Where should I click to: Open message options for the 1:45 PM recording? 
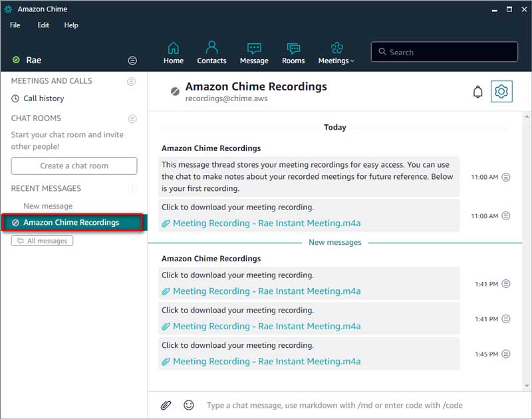tap(505, 354)
